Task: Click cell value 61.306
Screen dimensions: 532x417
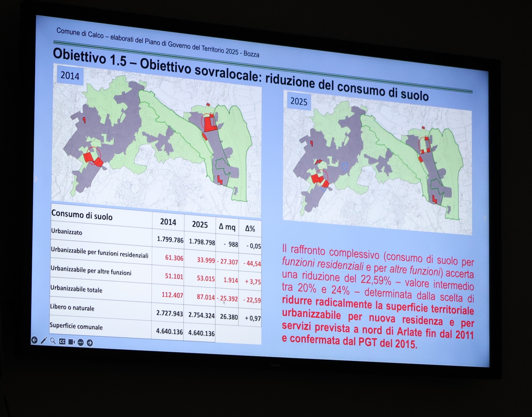Action: [174, 258]
